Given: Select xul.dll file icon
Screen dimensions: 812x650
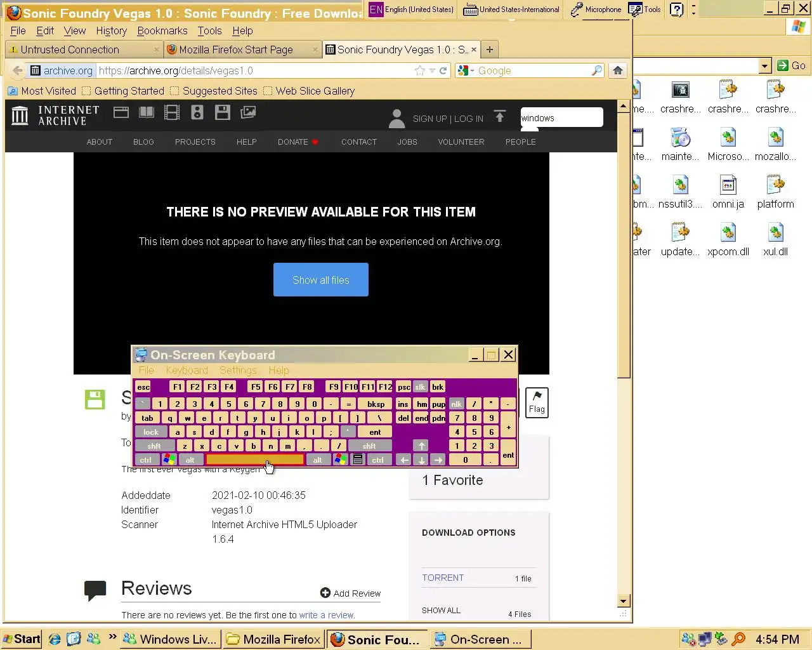Looking at the screenshot, I should (775, 233).
